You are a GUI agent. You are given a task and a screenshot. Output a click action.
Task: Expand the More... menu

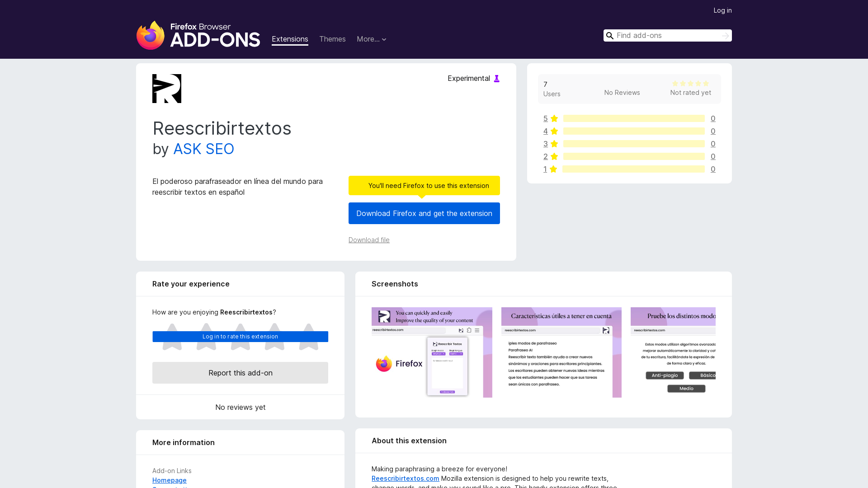pos(371,39)
